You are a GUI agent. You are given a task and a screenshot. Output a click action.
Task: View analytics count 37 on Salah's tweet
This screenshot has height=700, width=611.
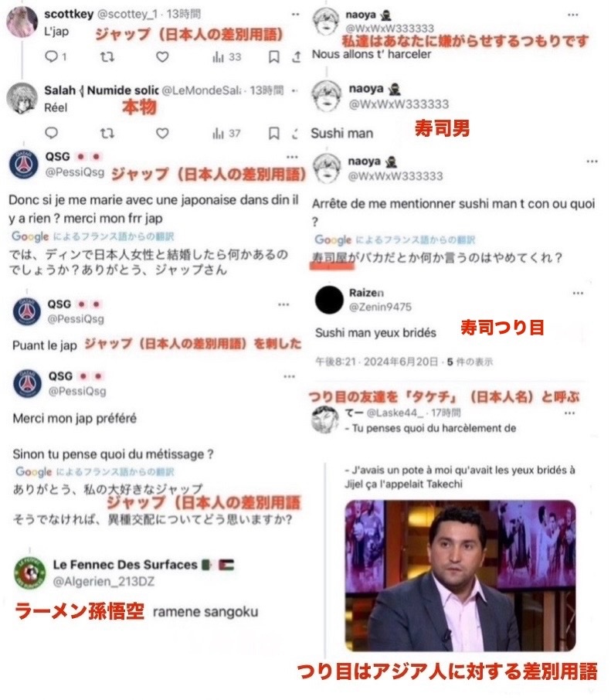227,133
